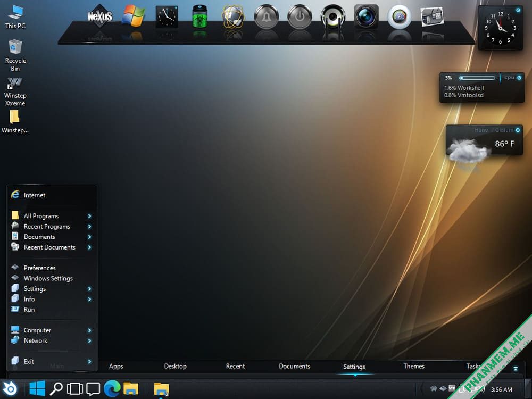This screenshot has width=532, height=399.
Task: Open the gauge meter icon in the dock
Action: tap(400, 16)
